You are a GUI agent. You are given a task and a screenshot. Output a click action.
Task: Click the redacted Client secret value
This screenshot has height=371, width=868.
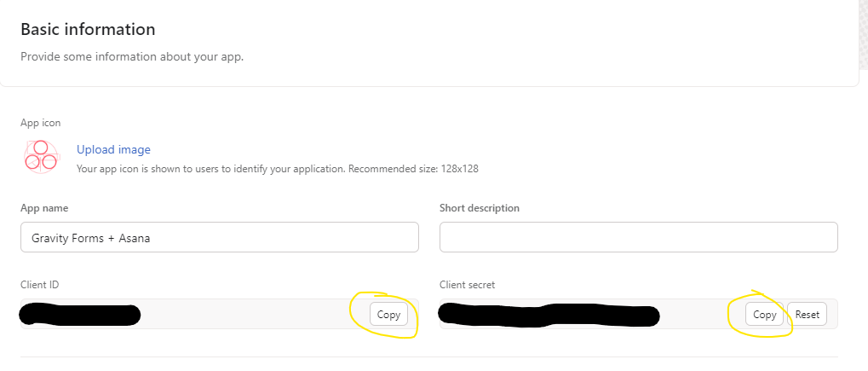click(x=549, y=315)
